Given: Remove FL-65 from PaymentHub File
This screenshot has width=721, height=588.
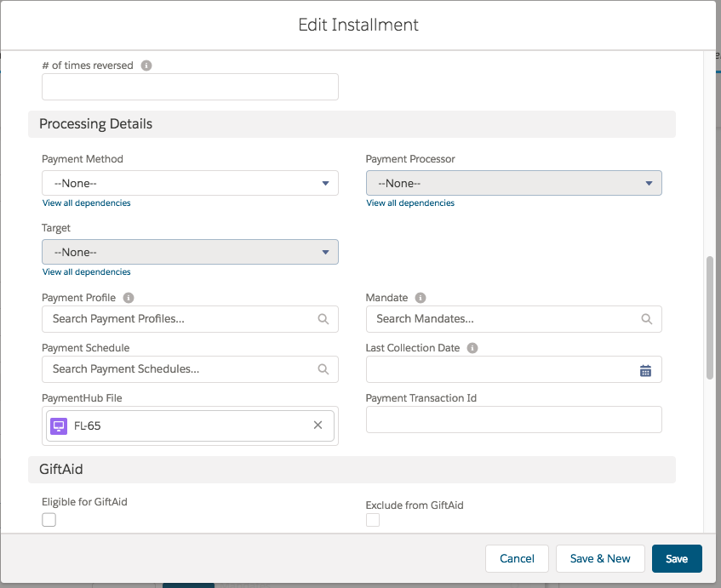Looking at the screenshot, I should (x=318, y=425).
